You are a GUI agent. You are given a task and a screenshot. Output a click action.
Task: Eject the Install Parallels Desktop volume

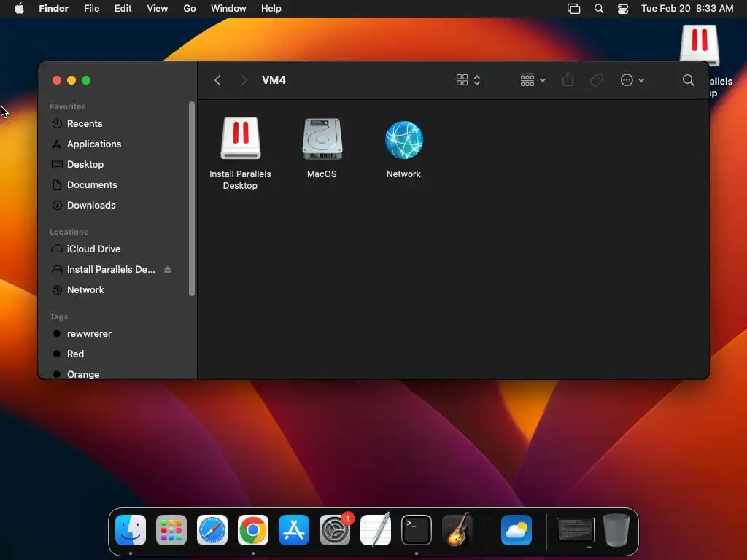(168, 270)
